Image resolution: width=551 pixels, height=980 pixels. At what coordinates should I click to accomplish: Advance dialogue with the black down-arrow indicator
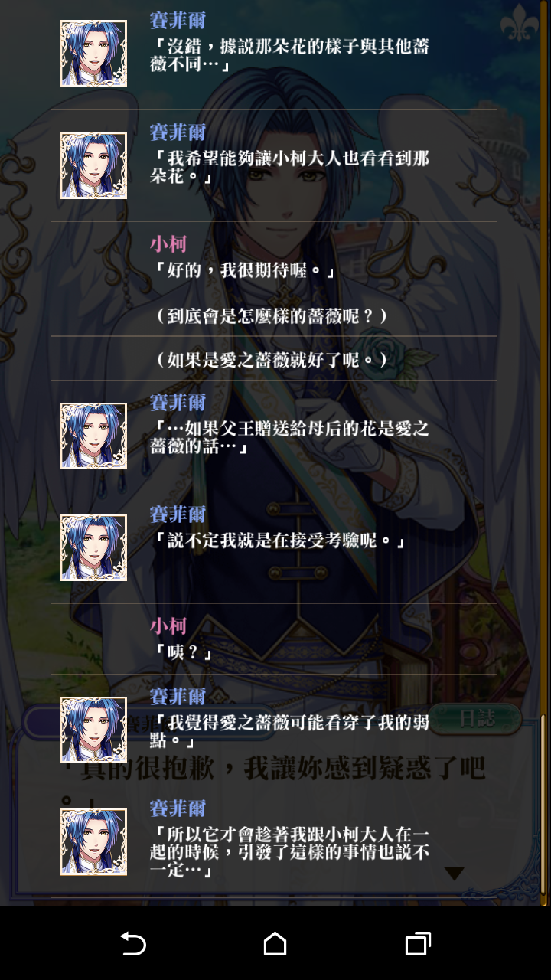[x=455, y=873]
